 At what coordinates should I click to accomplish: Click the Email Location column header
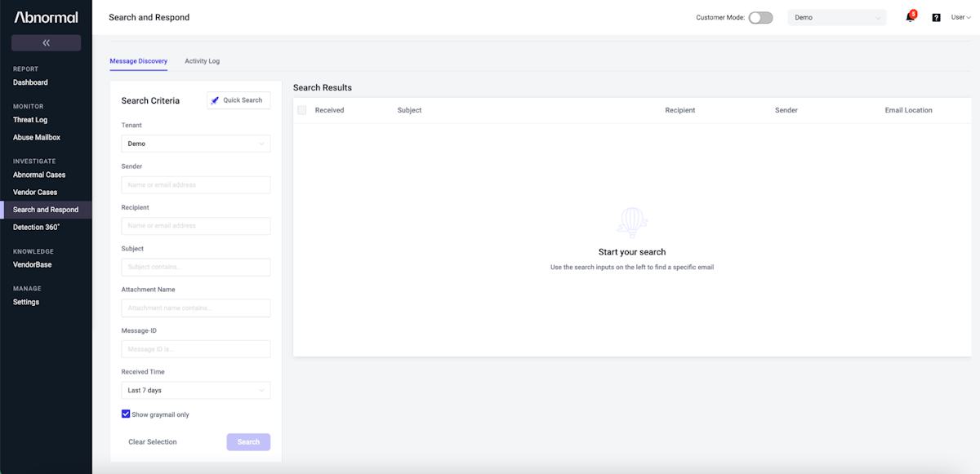click(x=908, y=110)
